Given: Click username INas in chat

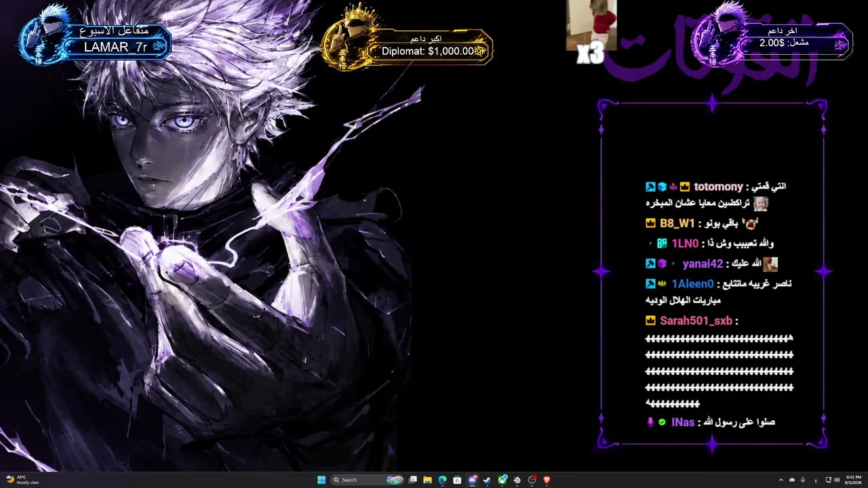Looking at the screenshot, I should [683, 422].
